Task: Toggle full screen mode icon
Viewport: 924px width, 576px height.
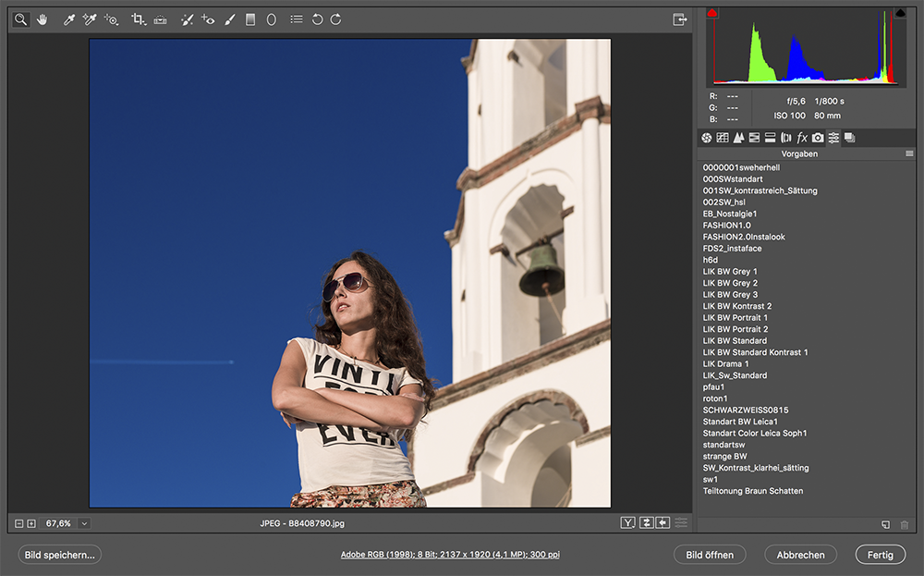Action: coord(680,19)
